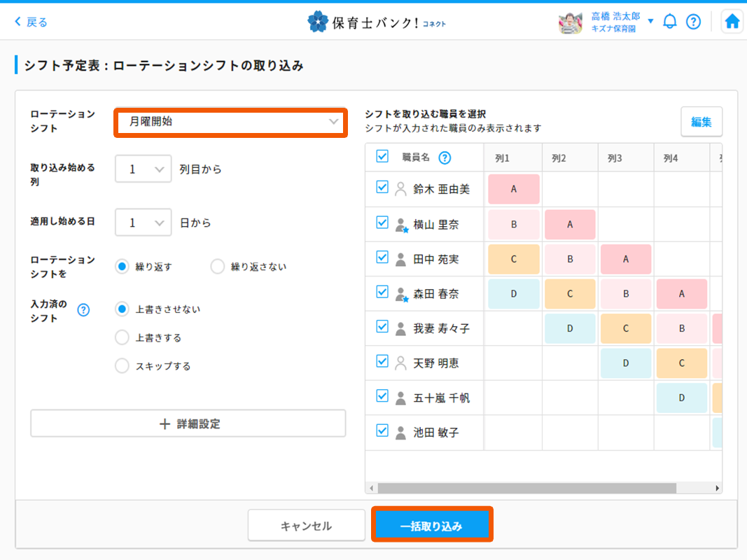Viewport: 747px width, 560px height.
Task: Open the notification bell
Action: [x=670, y=22]
